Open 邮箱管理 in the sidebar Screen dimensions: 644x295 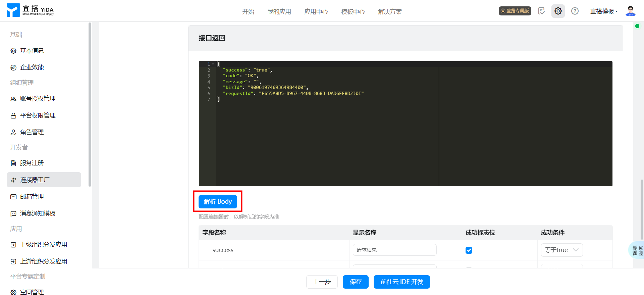[32, 197]
